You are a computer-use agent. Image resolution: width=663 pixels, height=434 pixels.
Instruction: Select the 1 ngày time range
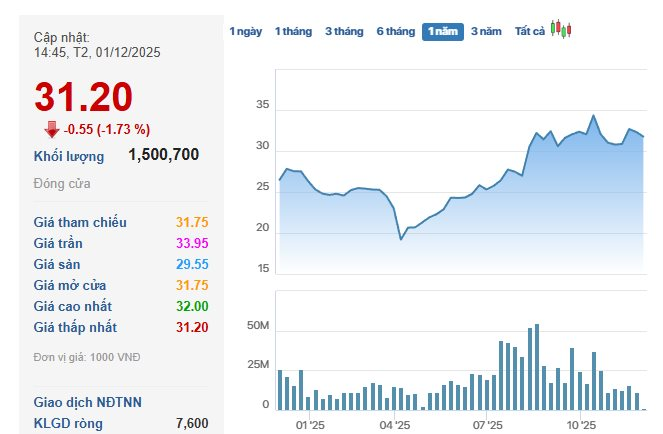[x=246, y=31]
